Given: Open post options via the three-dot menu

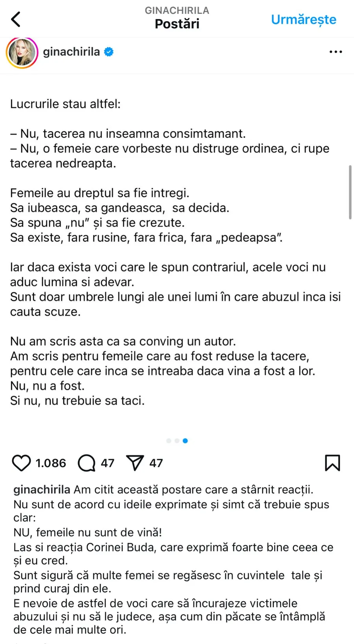Looking at the screenshot, I should 336,52.
